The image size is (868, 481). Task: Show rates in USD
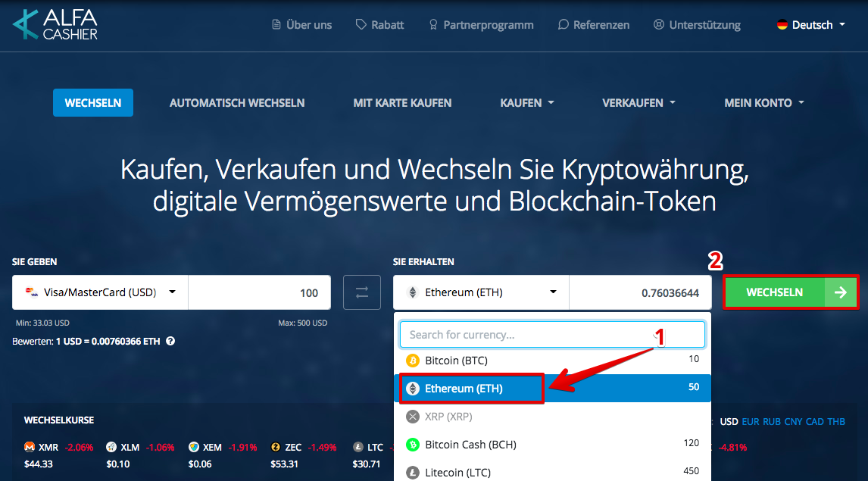[729, 421]
